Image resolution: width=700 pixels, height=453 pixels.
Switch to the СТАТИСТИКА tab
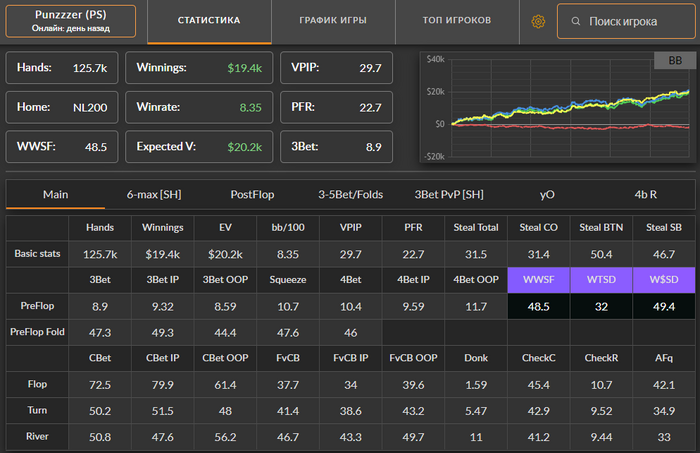click(209, 21)
